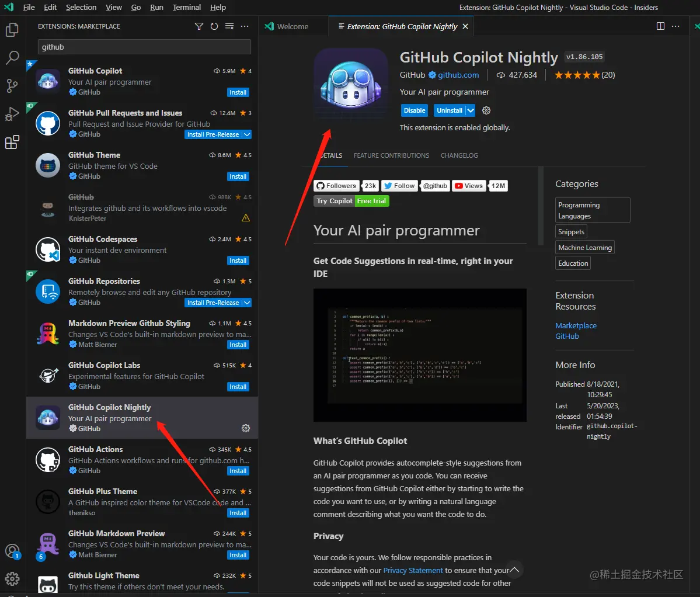Viewport: 700px width, 597px height.
Task: Open Source Control view in activity bar
Action: coord(12,86)
